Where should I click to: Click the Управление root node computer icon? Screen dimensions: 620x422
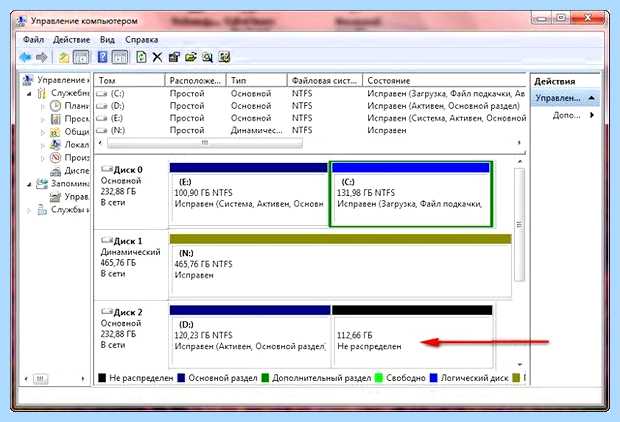tap(28, 80)
